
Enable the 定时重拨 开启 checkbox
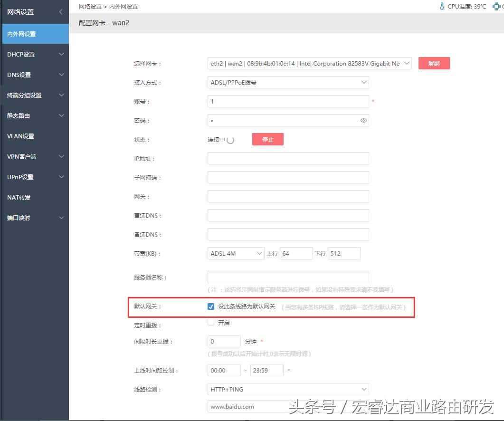click(210, 322)
